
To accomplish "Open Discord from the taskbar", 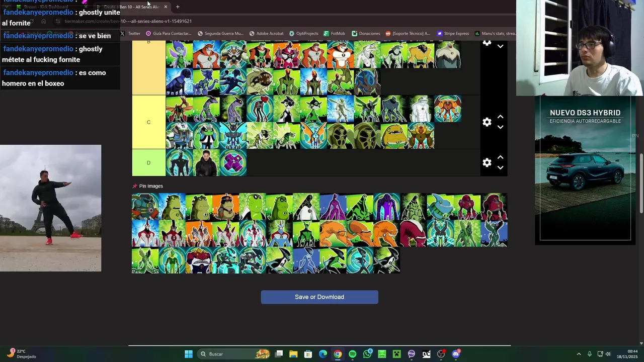I will pos(456,354).
